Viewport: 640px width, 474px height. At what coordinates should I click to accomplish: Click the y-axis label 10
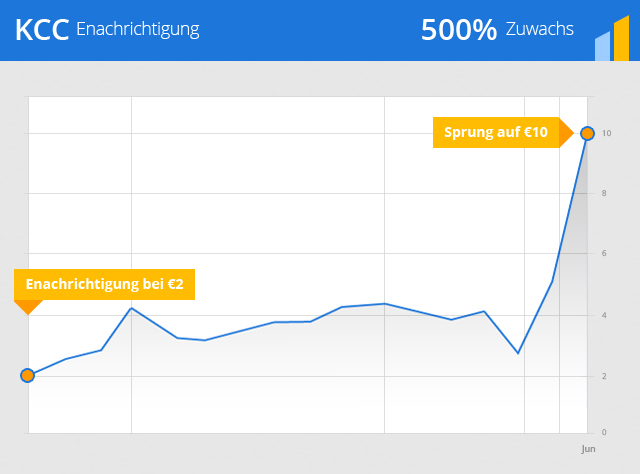606,133
